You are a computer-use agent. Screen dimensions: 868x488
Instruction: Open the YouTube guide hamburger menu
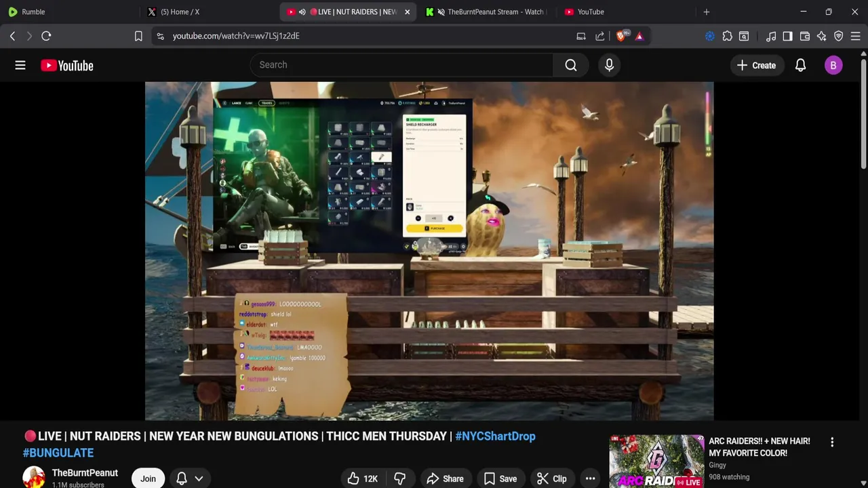pos(20,65)
